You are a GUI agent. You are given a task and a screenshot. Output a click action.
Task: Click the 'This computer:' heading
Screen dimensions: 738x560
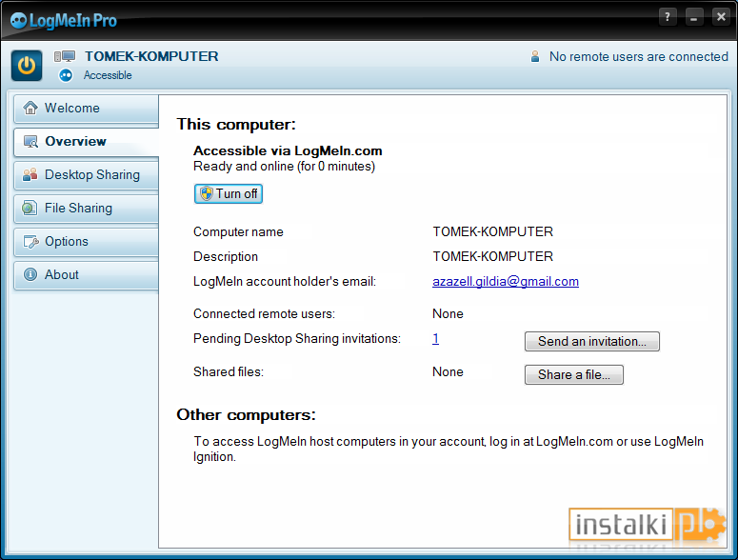(236, 125)
